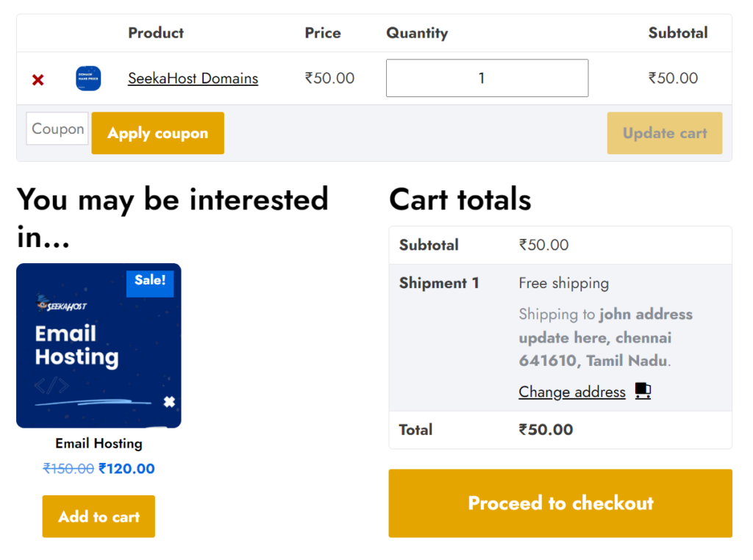Select the Quantity input showing 1
The height and width of the screenshot is (560, 753).
[x=487, y=78]
